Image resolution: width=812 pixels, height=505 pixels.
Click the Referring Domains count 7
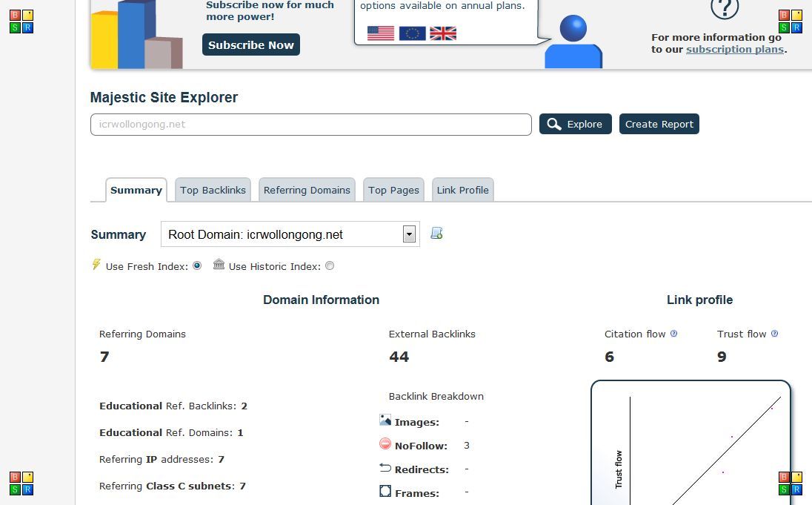point(104,357)
